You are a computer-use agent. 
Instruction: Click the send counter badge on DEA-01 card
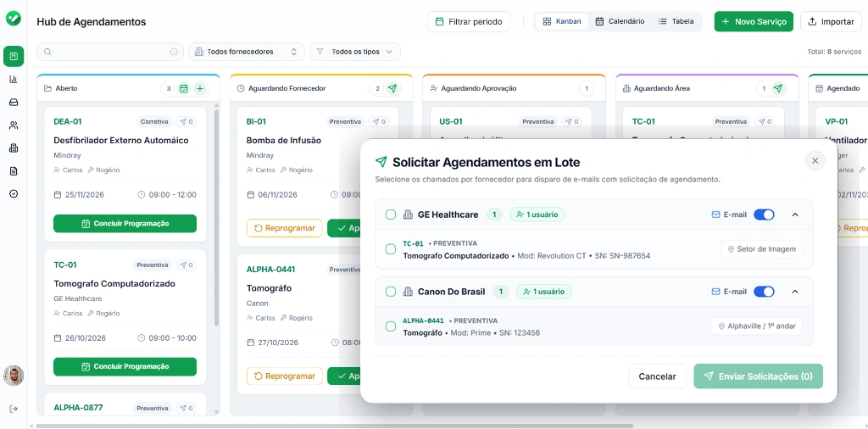coord(186,122)
